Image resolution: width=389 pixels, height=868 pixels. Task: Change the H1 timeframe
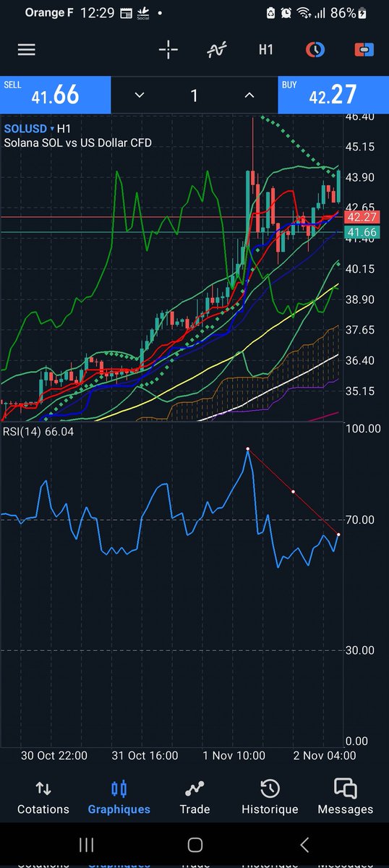coord(266,50)
